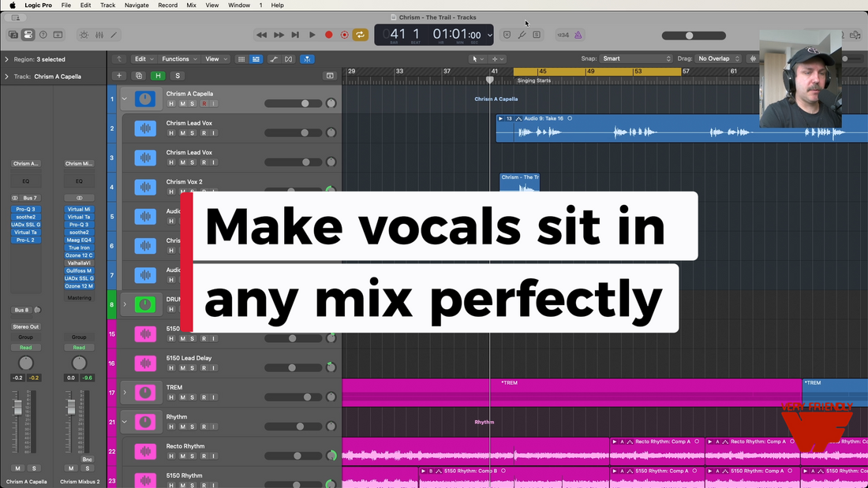Open the Logic Pro application menu
The width and height of the screenshot is (868, 488).
38,5
